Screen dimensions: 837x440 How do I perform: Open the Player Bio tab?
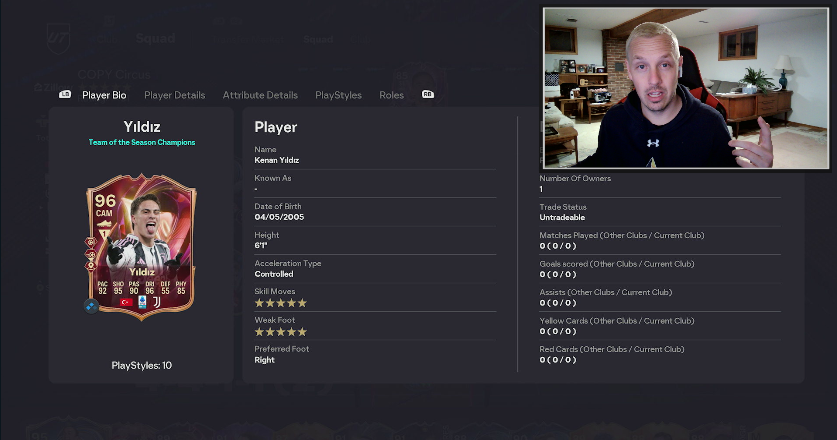(104, 95)
